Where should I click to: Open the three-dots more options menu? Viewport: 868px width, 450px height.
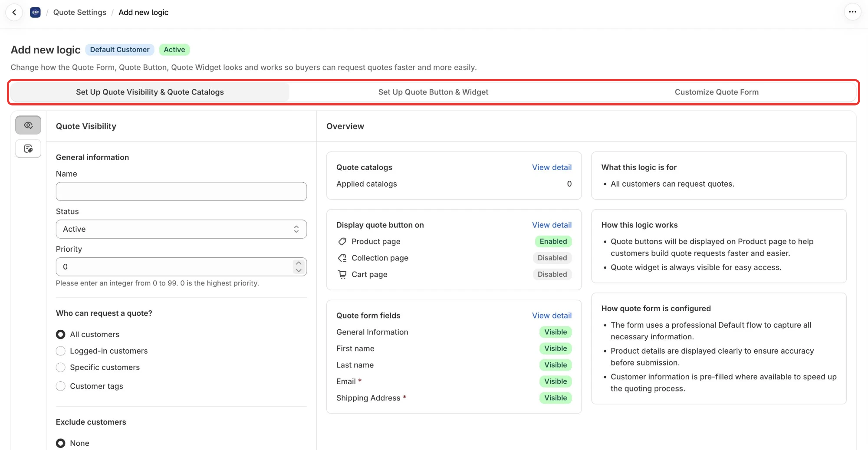pyautogui.click(x=852, y=12)
